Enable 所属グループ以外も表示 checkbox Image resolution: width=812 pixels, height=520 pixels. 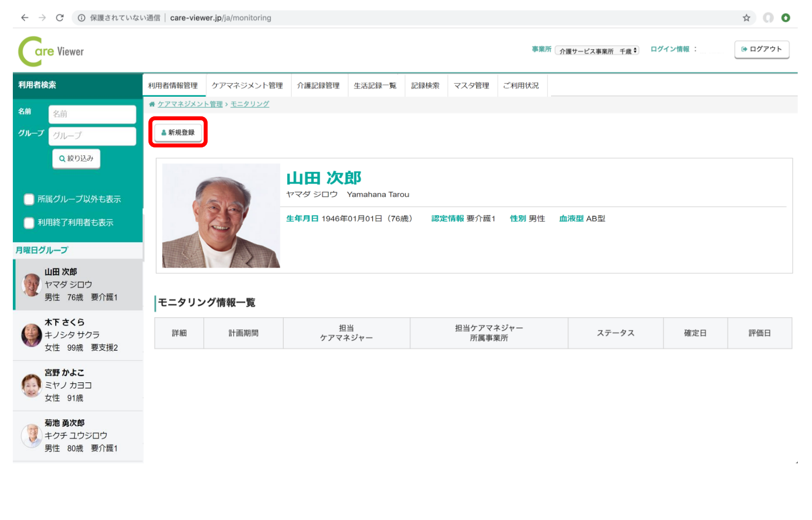pyautogui.click(x=29, y=199)
